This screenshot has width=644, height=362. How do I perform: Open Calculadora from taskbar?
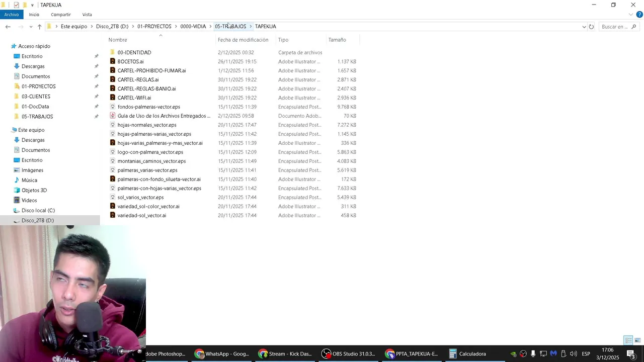pos(467,353)
